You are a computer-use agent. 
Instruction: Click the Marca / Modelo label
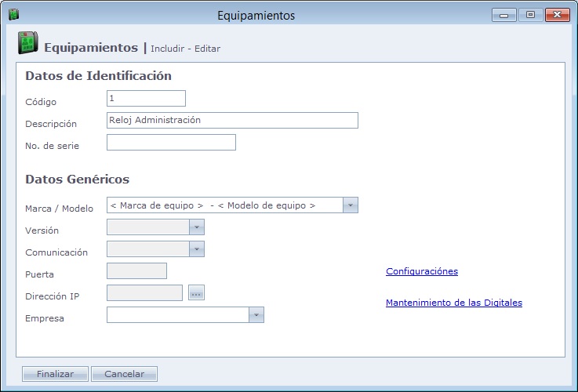[x=59, y=209]
